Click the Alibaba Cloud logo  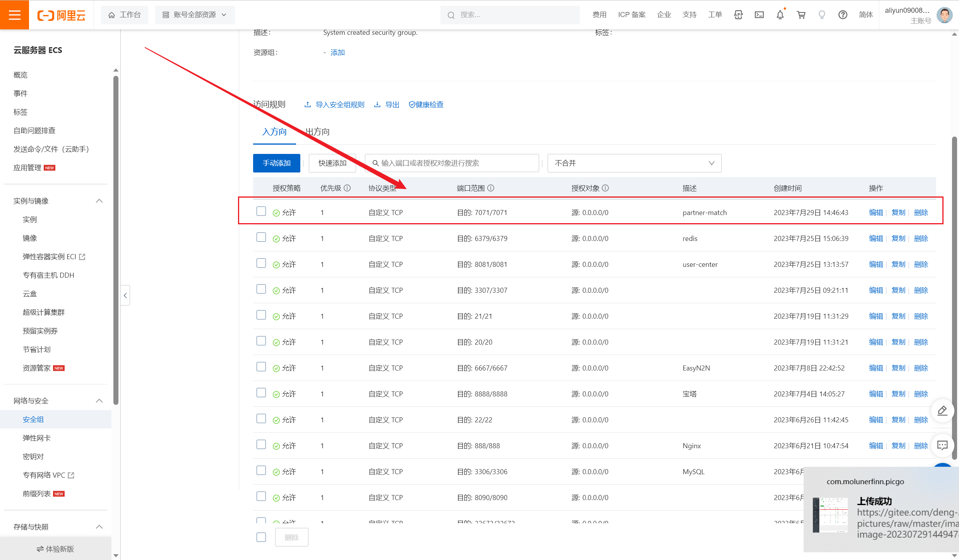pyautogui.click(x=61, y=15)
